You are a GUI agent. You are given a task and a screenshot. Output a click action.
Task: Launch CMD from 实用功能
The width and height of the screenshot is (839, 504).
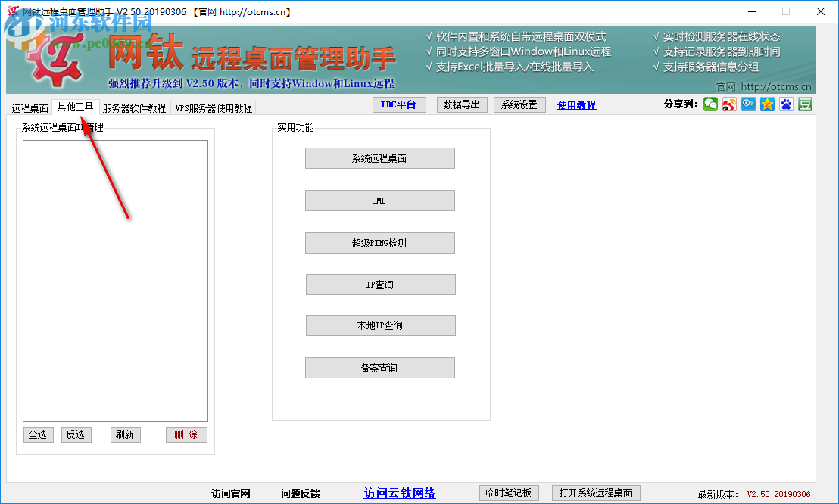pos(379,200)
